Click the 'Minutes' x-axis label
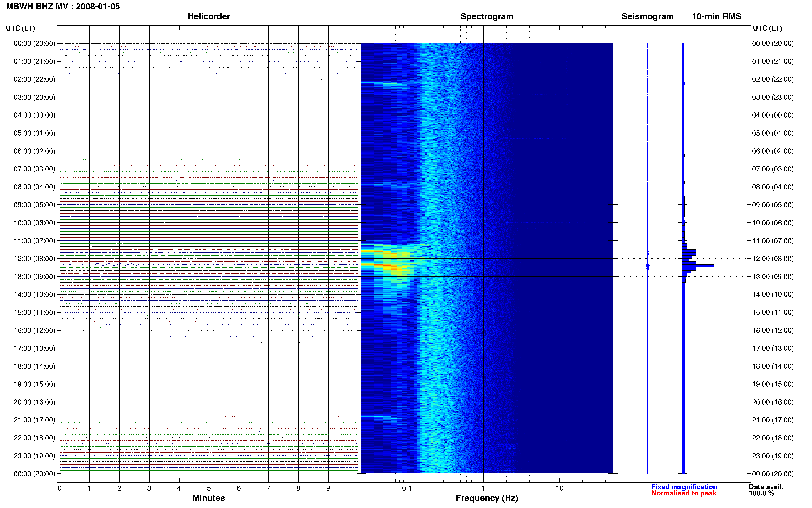 point(209,498)
